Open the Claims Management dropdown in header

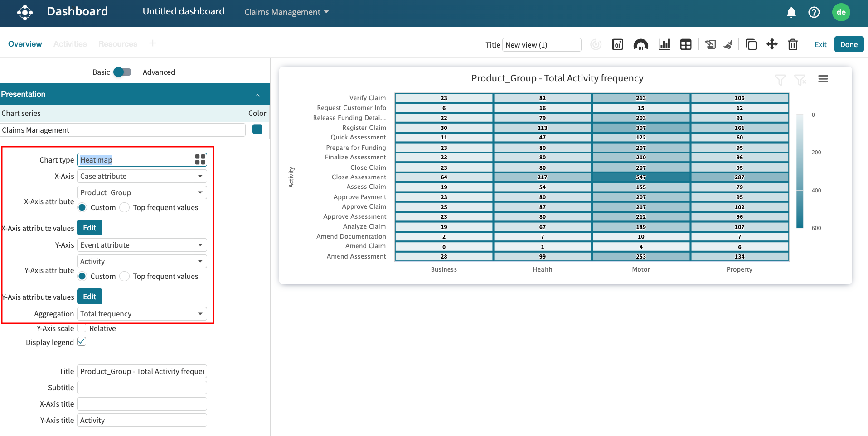tap(286, 12)
